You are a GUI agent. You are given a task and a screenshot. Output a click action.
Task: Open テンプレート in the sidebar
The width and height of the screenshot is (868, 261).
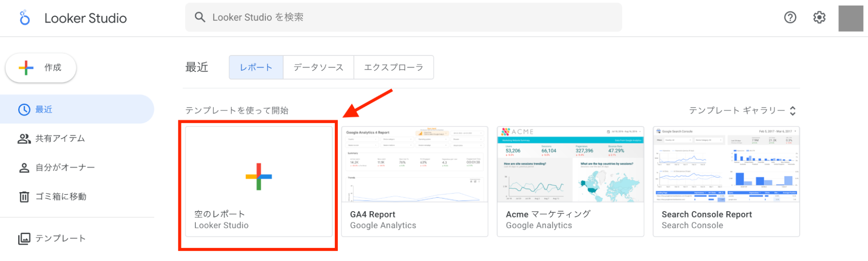[x=77, y=238]
